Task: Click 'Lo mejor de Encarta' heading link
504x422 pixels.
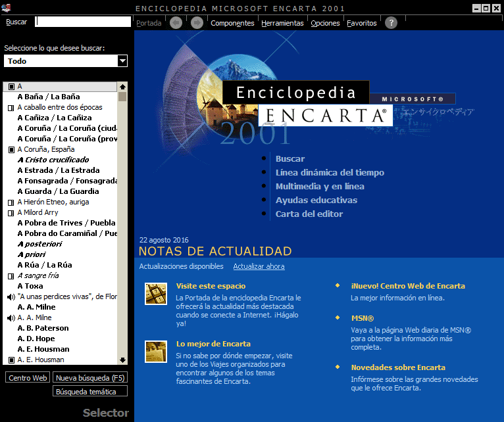Action: (213, 344)
